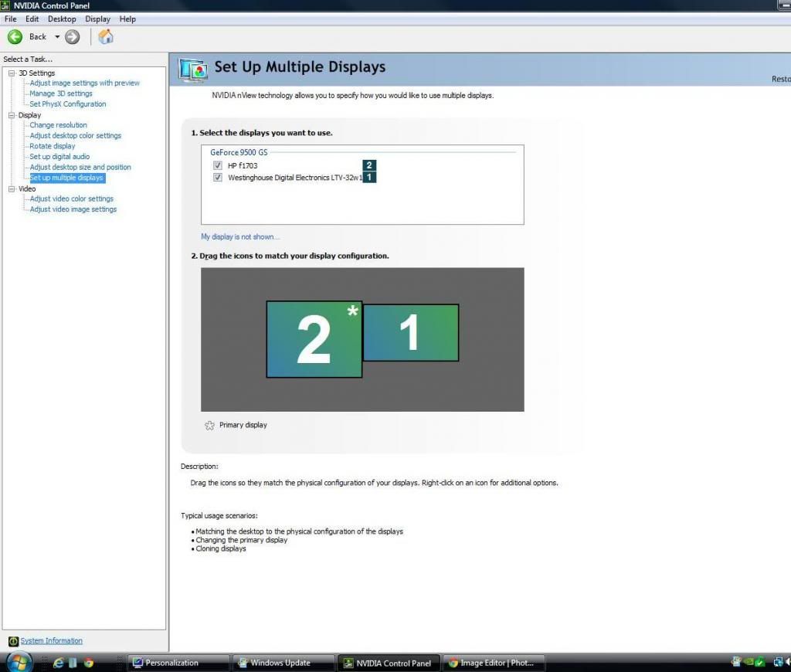This screenshot has height=672, width=791.
Task: Open the Edit menu
Action: [x=32, y=19]
